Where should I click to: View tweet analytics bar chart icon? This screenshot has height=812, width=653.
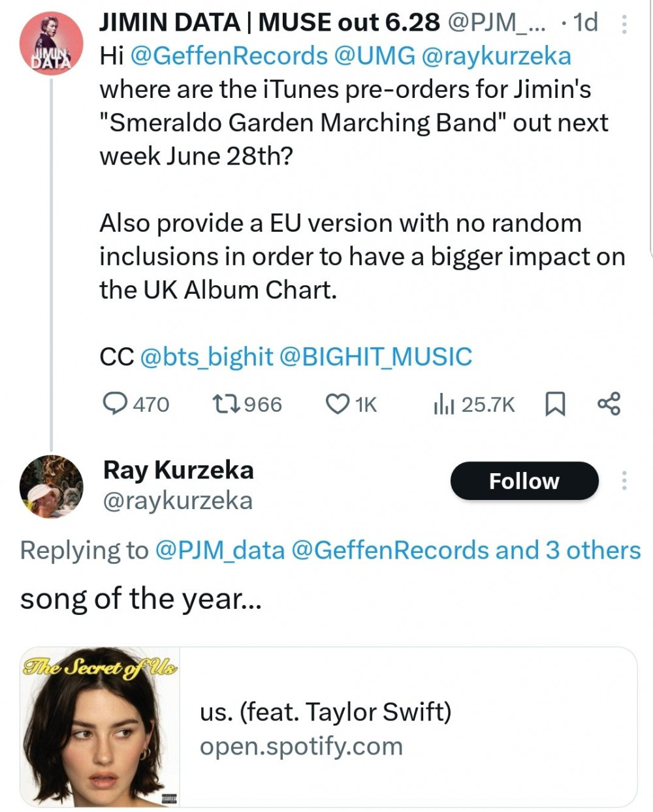point(443,405)
